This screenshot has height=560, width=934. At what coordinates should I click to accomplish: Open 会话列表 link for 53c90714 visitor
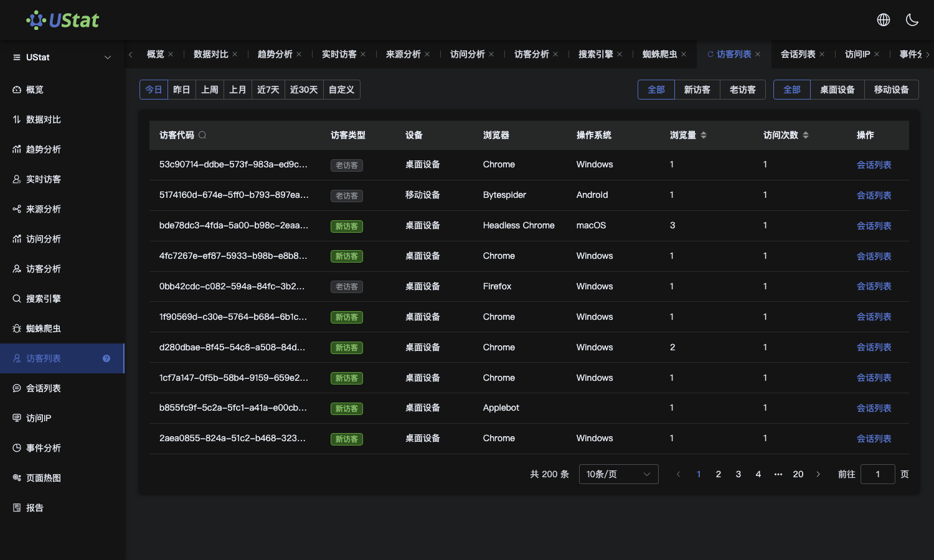874,165
